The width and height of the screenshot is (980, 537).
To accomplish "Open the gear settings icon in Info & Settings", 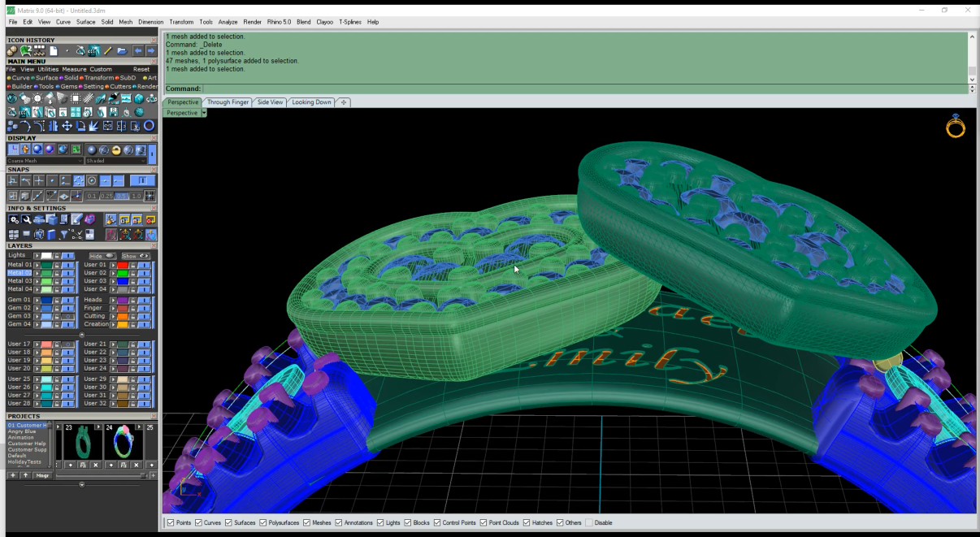I will [x=14, y=219].
